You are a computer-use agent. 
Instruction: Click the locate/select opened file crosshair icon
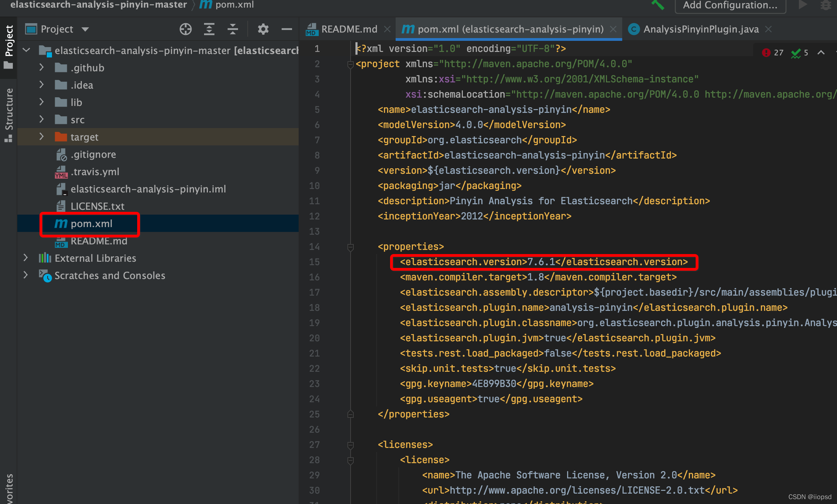click(x=186, y=29)
